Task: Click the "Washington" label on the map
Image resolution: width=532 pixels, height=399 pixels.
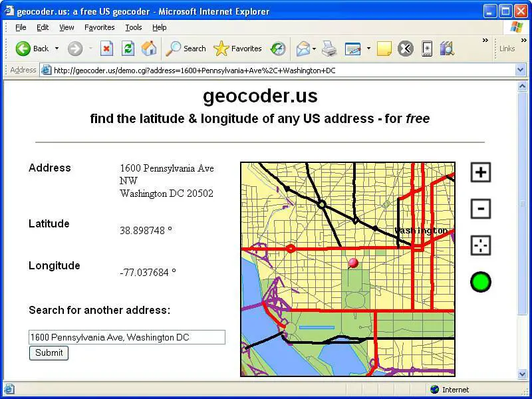Action: (421, 231)
